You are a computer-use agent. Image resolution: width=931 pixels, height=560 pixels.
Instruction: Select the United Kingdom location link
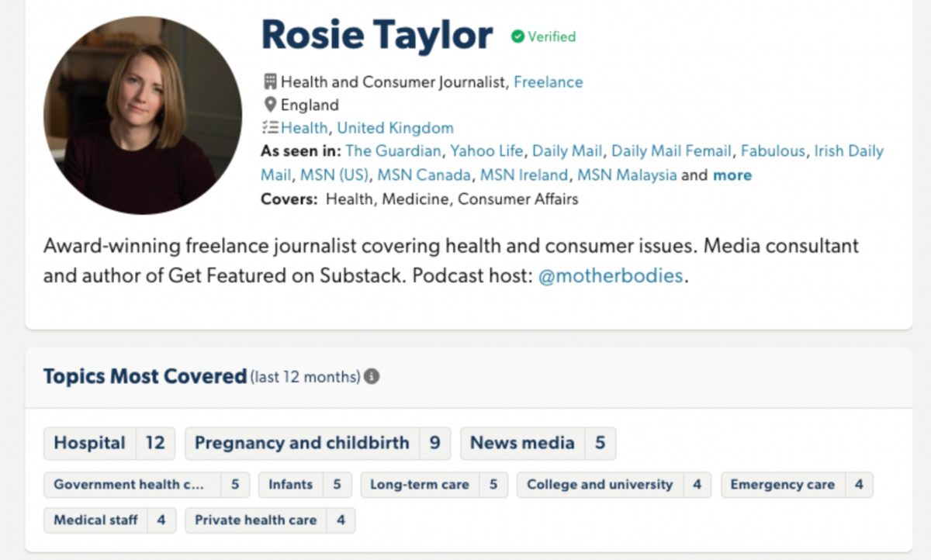tap(396, 127)
